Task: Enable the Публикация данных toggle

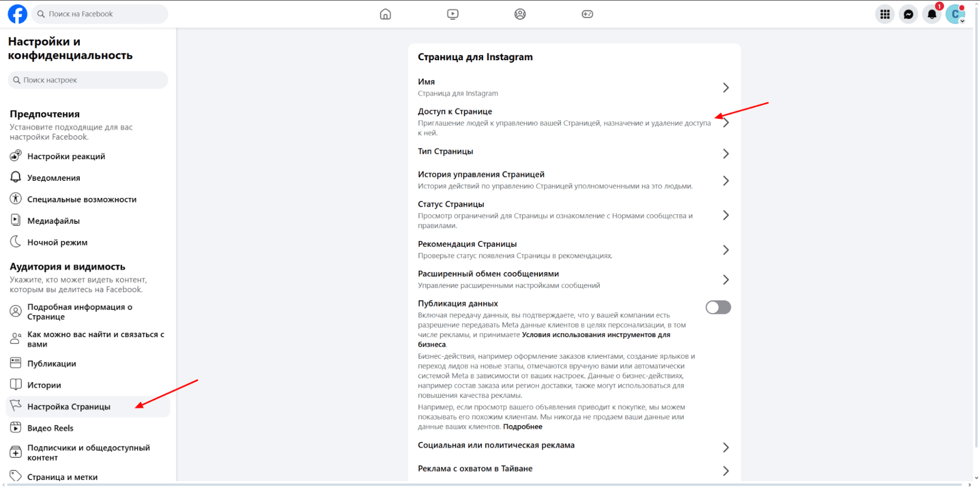Action: [718, 307]
